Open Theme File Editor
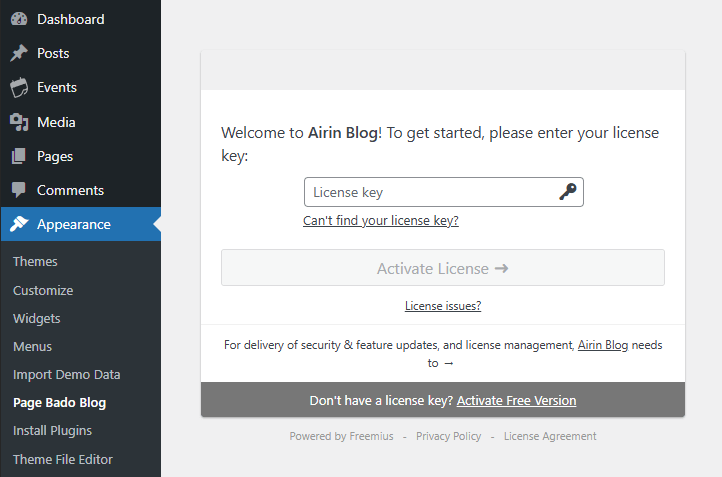Viewport: 722px width, 477px height. [63, 460]
